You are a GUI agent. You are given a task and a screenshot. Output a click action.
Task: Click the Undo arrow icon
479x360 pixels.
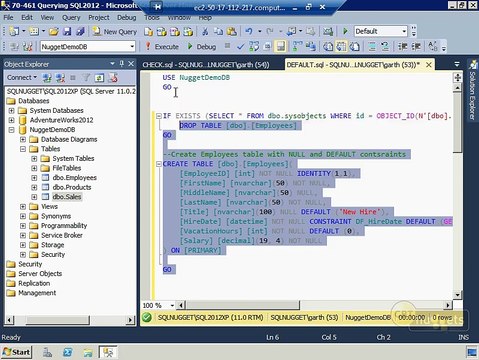(x=249, y=31)
